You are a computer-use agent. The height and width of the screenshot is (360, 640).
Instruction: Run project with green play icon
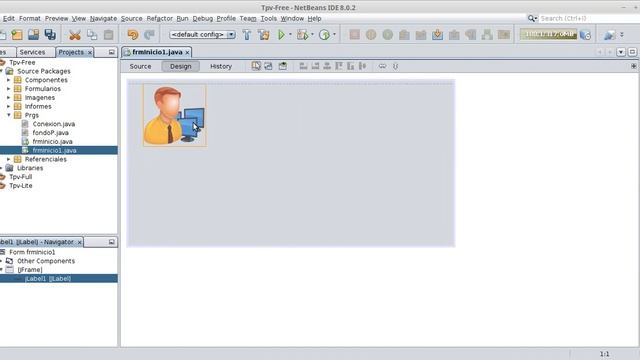(281, 35)
